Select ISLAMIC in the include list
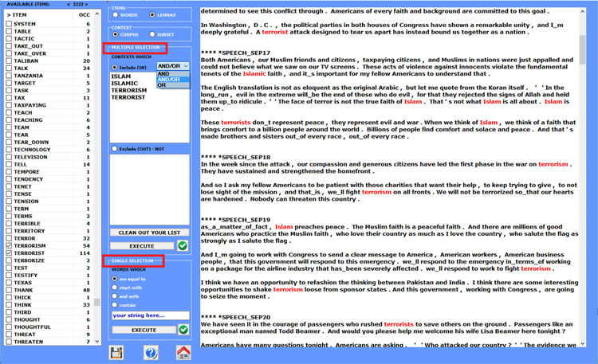The image size is (598, 364). coord(124,83)
